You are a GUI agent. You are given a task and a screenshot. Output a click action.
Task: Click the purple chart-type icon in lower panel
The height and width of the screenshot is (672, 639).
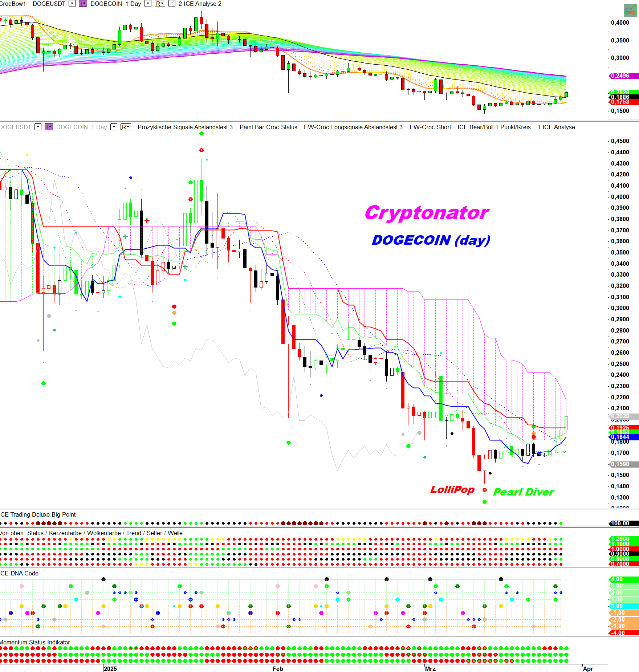click(49, 127)
